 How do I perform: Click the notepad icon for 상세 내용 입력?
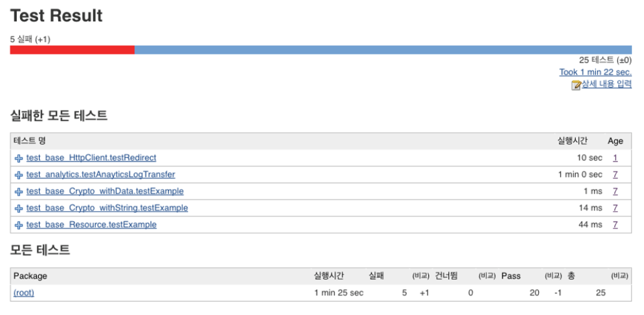coord(576,85)
